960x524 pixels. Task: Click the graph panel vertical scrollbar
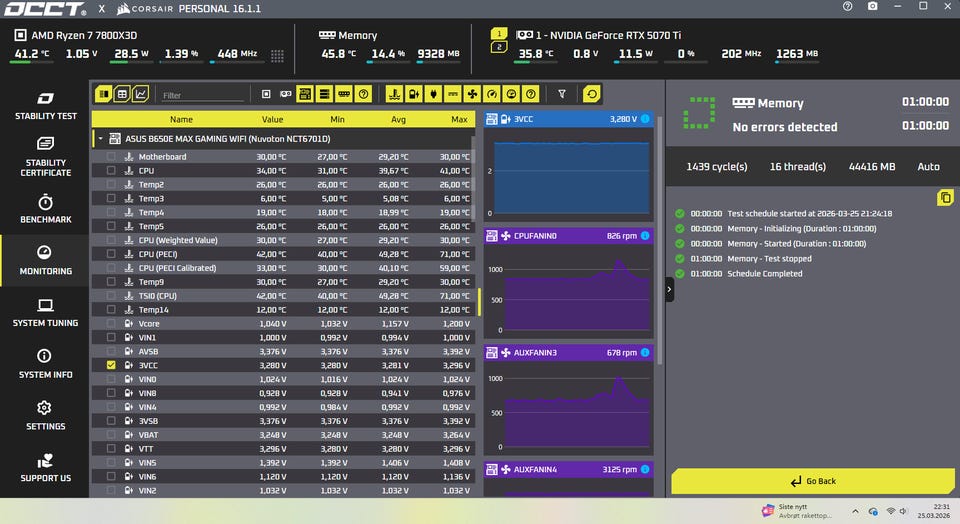(659, 239)
